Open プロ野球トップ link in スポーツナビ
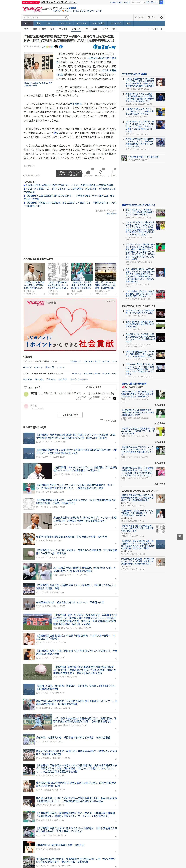This screenshot has height=868, width=186. 75,361
